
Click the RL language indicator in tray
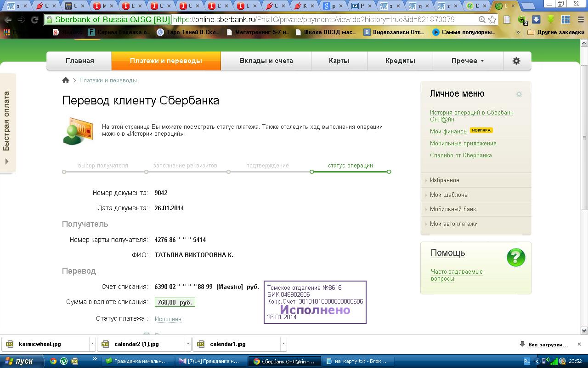point(527,361)
